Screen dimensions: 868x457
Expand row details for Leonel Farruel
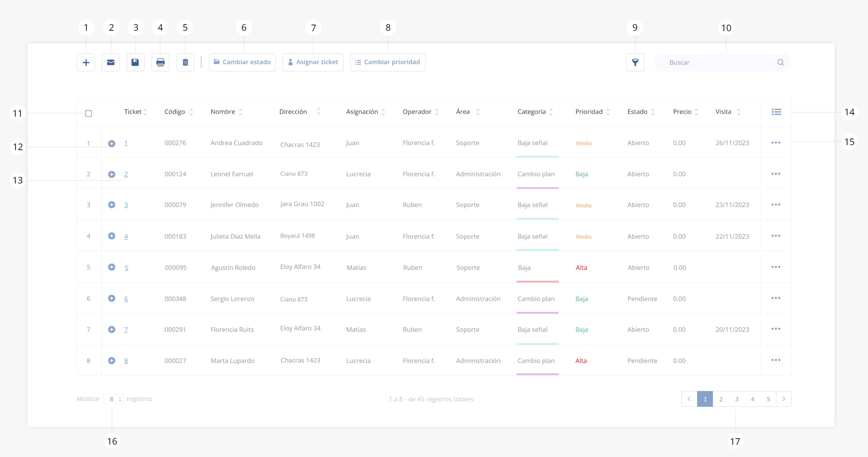point(112,174)
